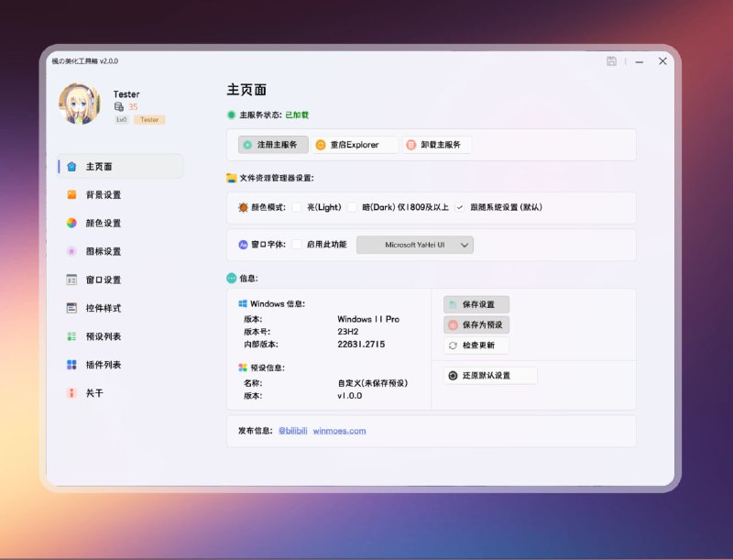
Task: Open the Microsoft YaHei UI font dropdown
Action: tap(414, 245)
